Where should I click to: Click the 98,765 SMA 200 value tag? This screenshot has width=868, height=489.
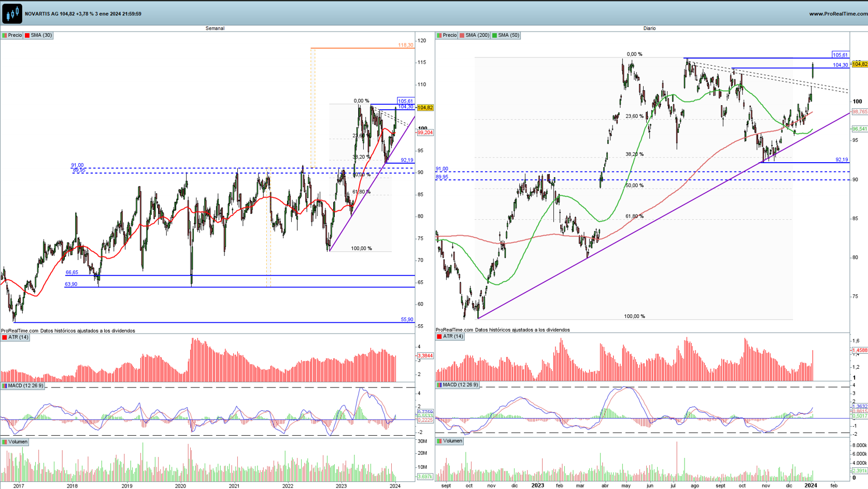859,112
